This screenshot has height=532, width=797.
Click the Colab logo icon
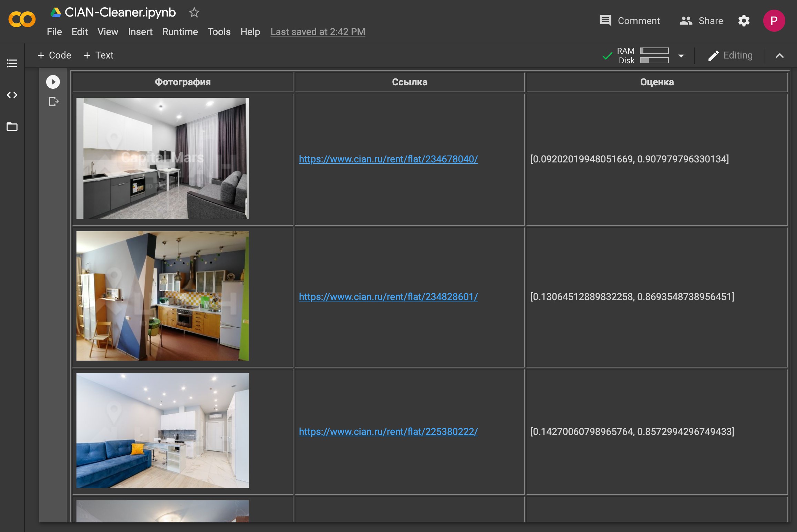[x=22, y=20]
